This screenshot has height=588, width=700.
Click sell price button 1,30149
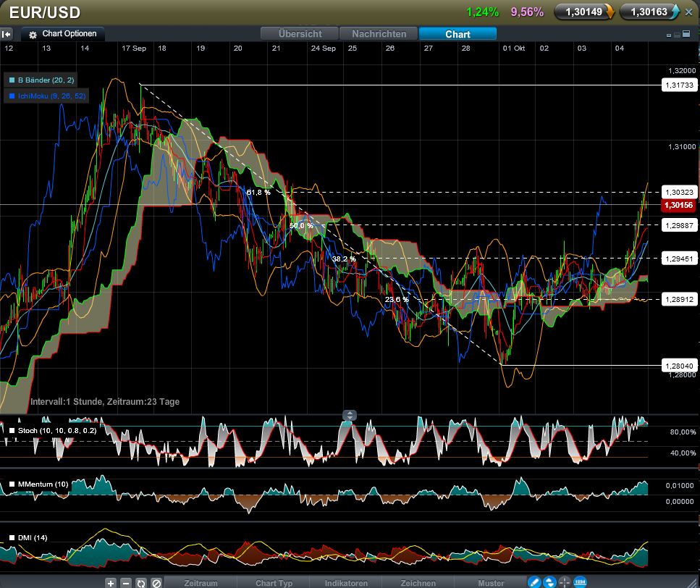(x=584, y=12)
